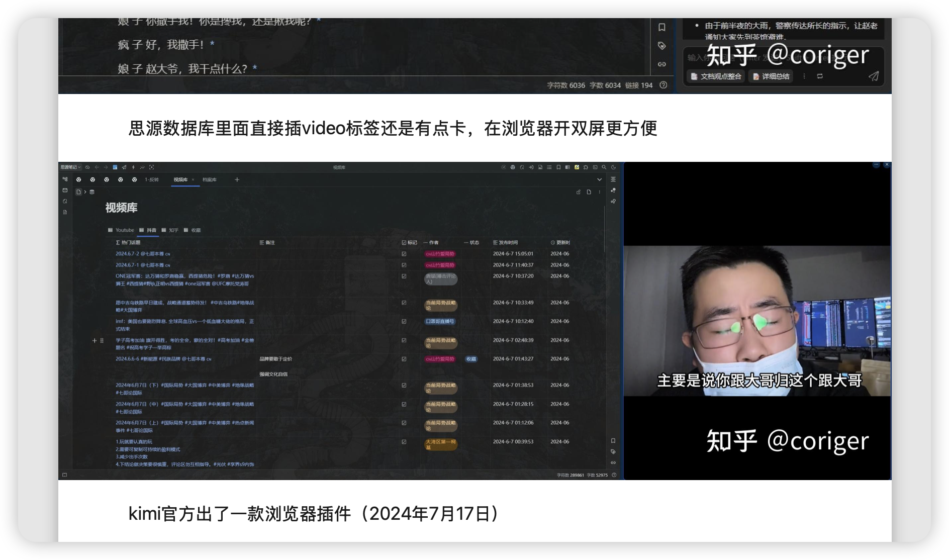The height and width of the screenshot is (560, 949).
Task: Toggle dark mode with the moon icon
Action: [x=613, y=167]
